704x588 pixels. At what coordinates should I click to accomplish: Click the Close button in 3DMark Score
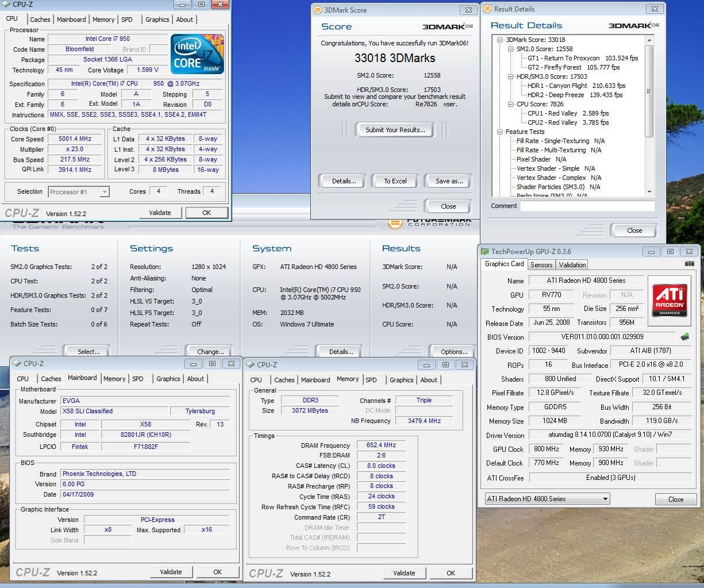tap(448, 206)
